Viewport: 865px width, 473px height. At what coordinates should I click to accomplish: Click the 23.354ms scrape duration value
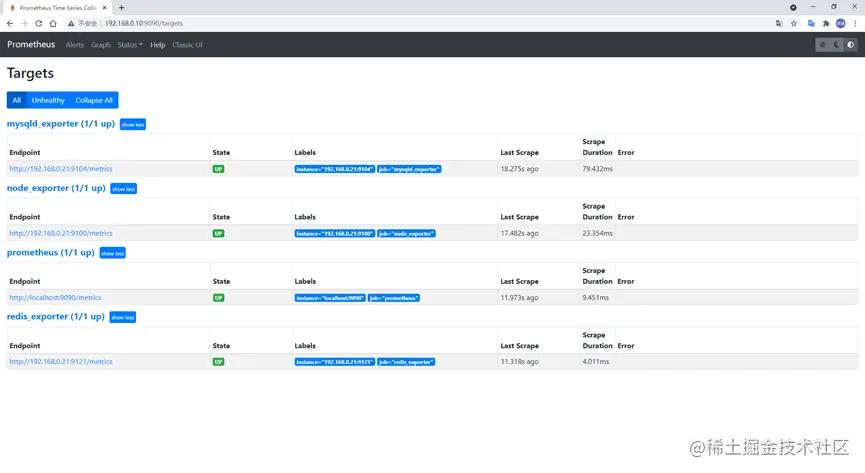tap(597, 233)
